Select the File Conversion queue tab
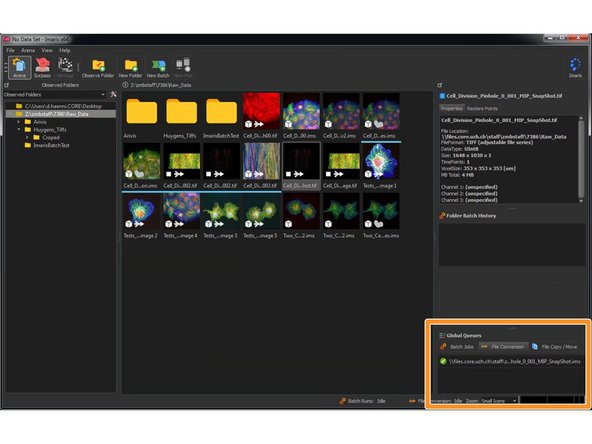 coord(504,347)
